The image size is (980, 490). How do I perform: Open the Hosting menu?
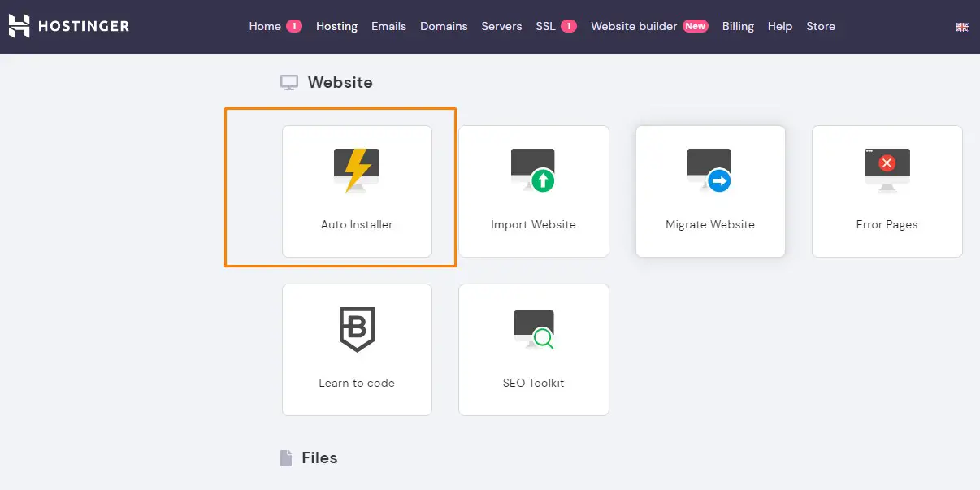coord(336,26)
